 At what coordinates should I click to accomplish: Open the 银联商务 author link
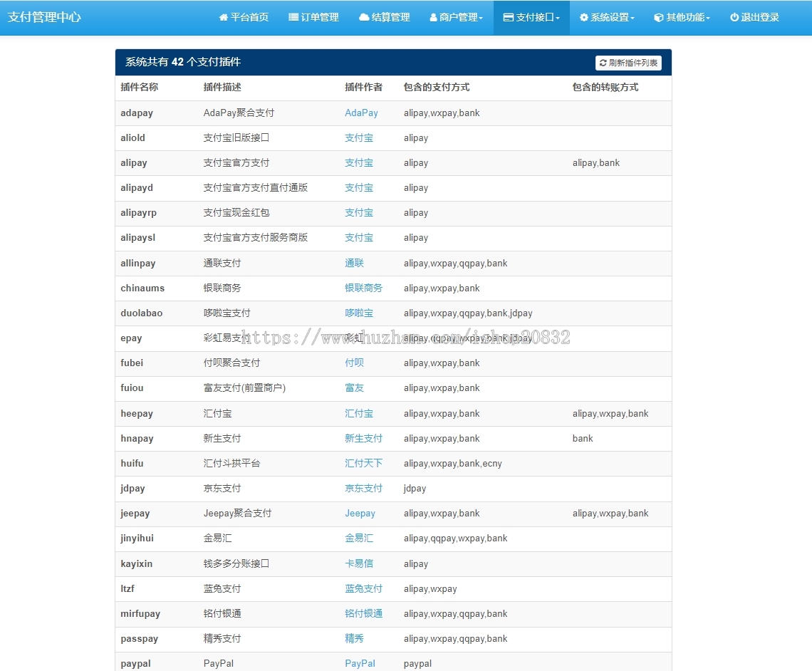(363, 288)
